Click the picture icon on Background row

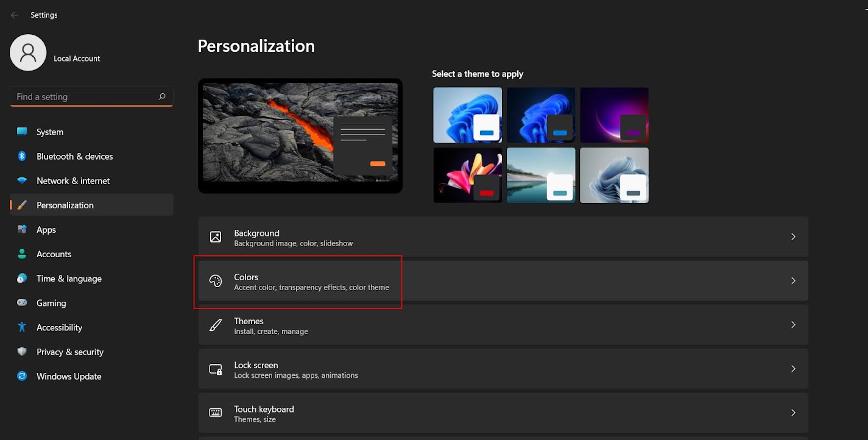(216, 237)
